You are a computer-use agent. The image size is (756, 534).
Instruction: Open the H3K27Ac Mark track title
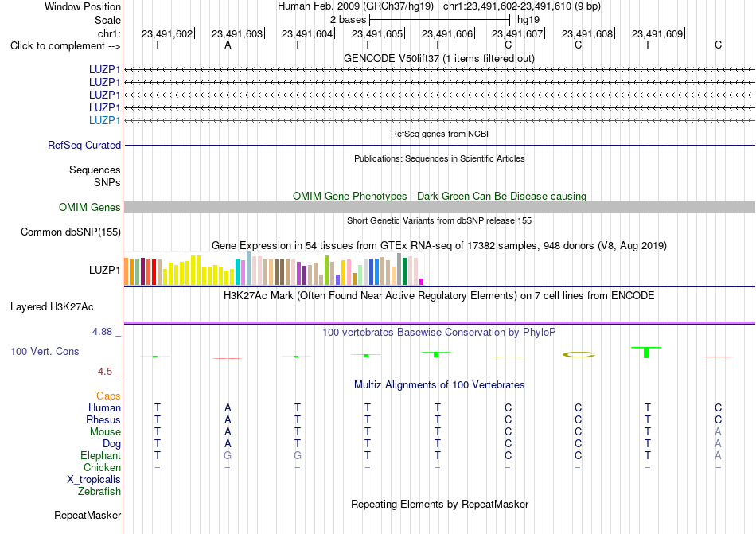pos(439,295)
